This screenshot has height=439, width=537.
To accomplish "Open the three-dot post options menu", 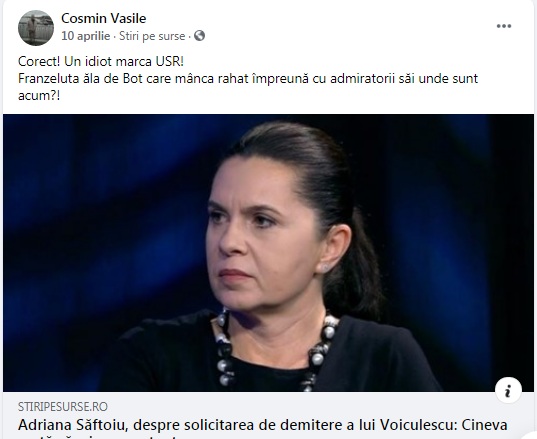I will tap(504, 26).
